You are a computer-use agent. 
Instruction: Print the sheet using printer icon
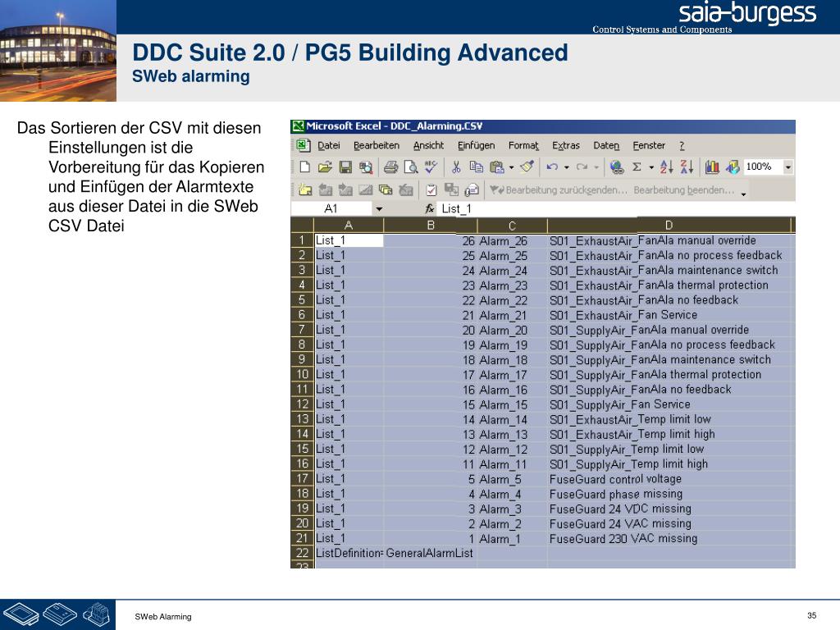pos(390,167)
